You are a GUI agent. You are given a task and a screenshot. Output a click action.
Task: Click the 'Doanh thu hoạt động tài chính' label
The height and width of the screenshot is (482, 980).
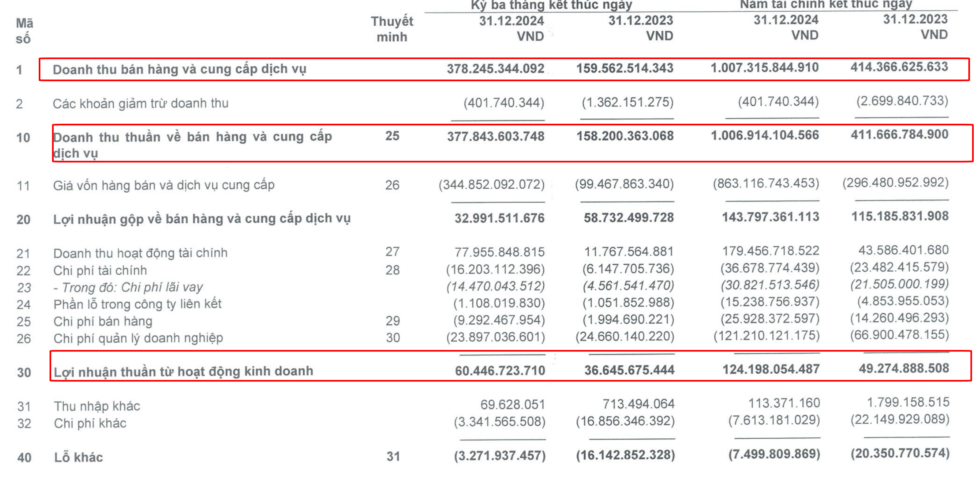(140, 253)
